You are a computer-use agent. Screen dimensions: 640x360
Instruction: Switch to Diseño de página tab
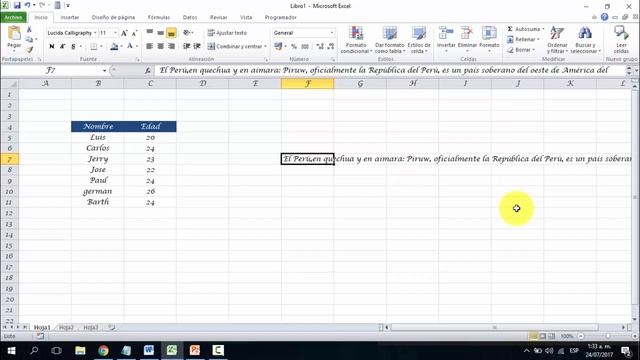tap(113, 18)
